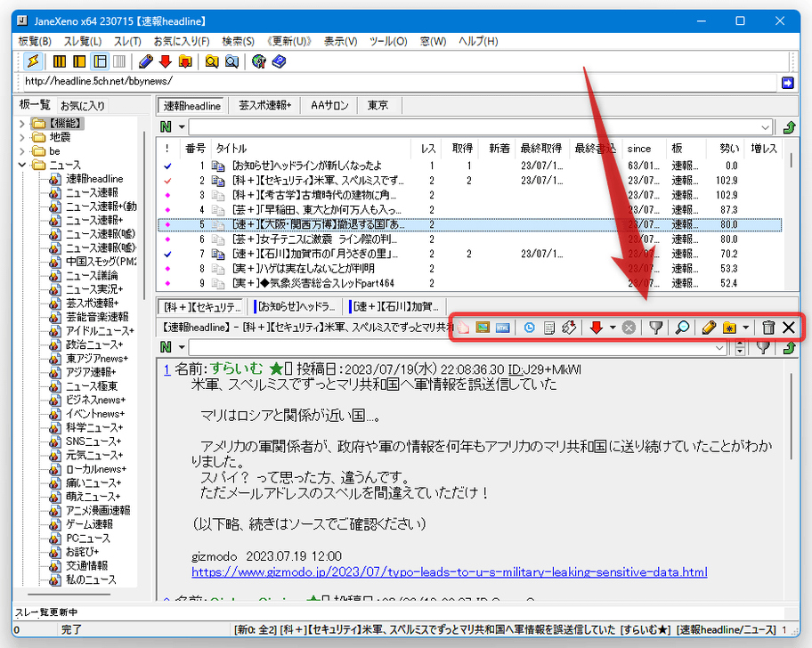Open the スレ覧(L) menu
Screen dimensions: 812x648
click(x=82, y=42)
